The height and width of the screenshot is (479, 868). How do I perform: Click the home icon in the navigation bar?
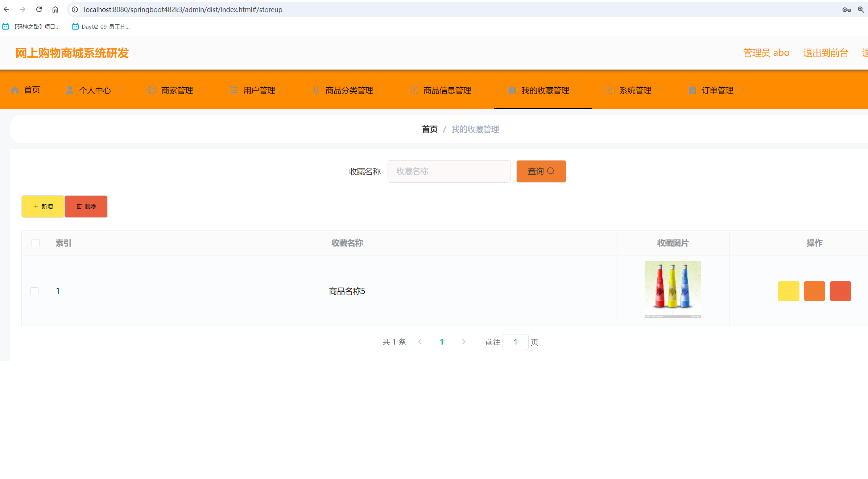pyautogui.click(x=15, y=89)
